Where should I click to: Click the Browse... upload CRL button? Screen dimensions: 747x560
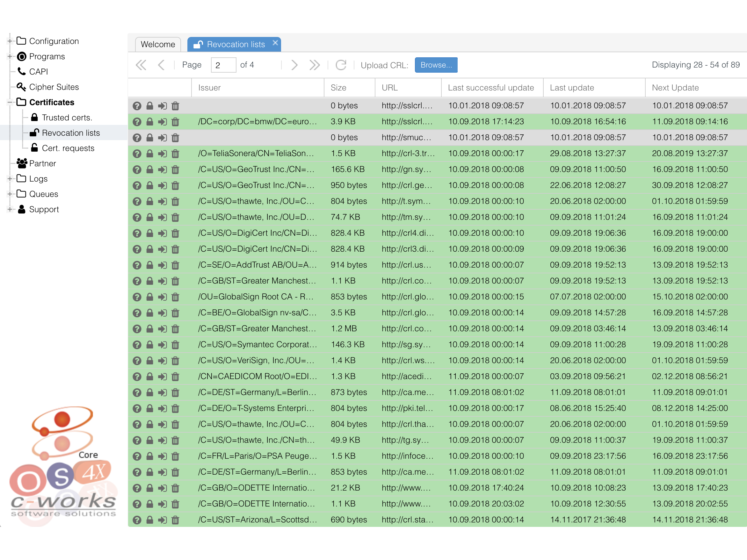tap(436, 65)
